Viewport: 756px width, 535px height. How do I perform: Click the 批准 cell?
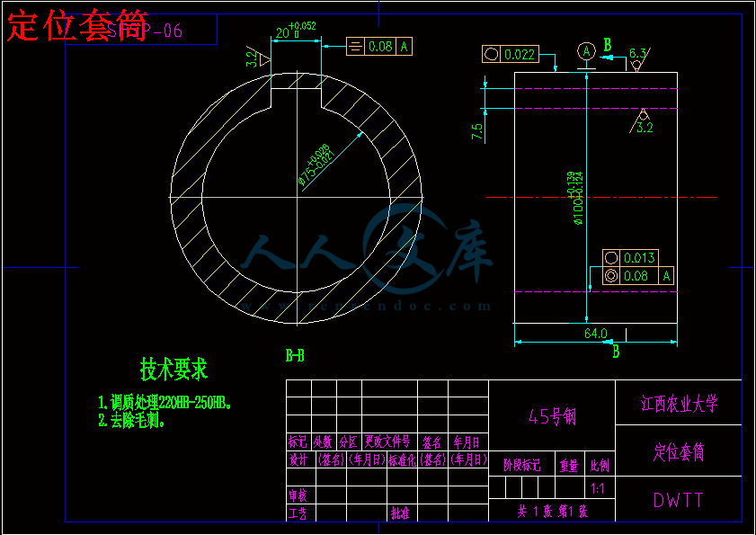point(401,513)
